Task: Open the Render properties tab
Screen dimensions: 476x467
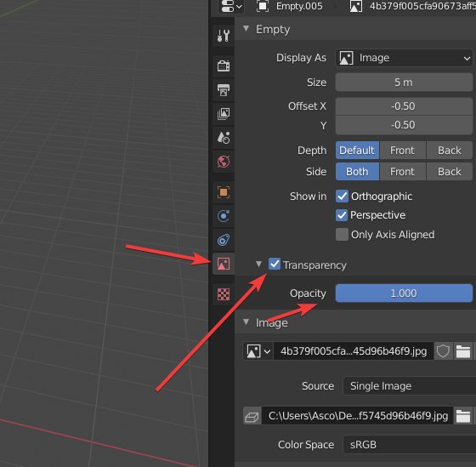Action: (x=224, y=65)
